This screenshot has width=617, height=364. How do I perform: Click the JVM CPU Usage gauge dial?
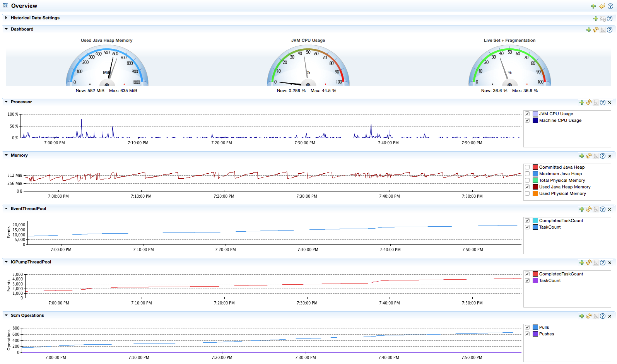coord(308,66)
